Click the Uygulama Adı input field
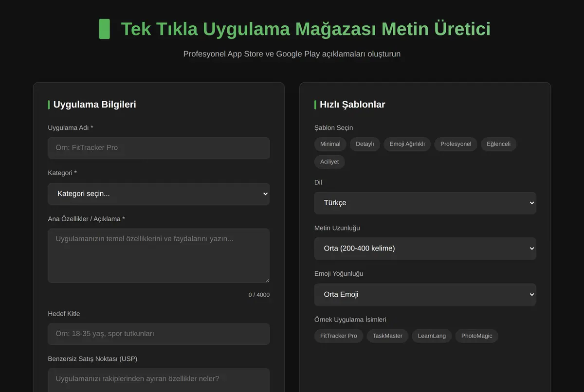 159,148
